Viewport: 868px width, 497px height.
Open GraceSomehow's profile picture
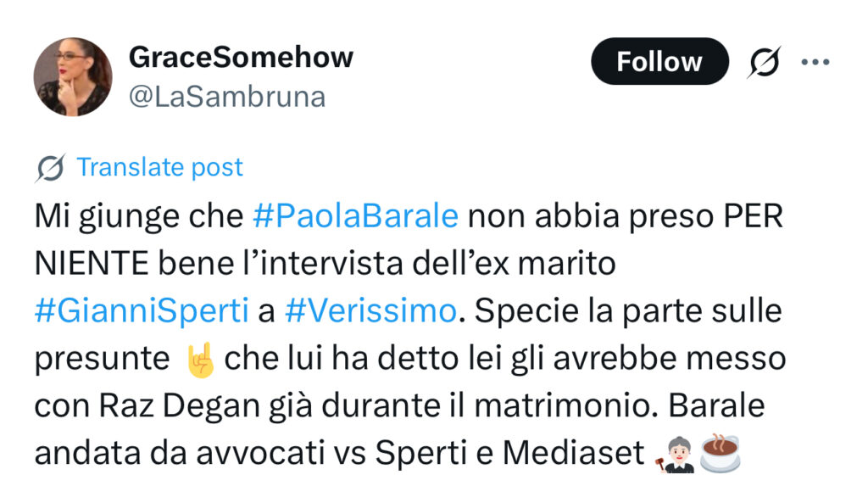tap(73, 76)
